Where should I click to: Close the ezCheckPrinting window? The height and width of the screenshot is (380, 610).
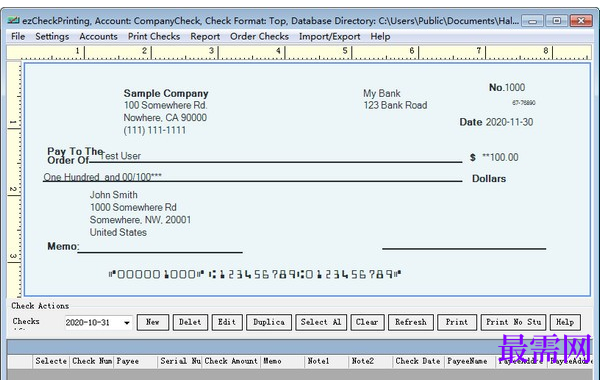[x=581, y=21]
